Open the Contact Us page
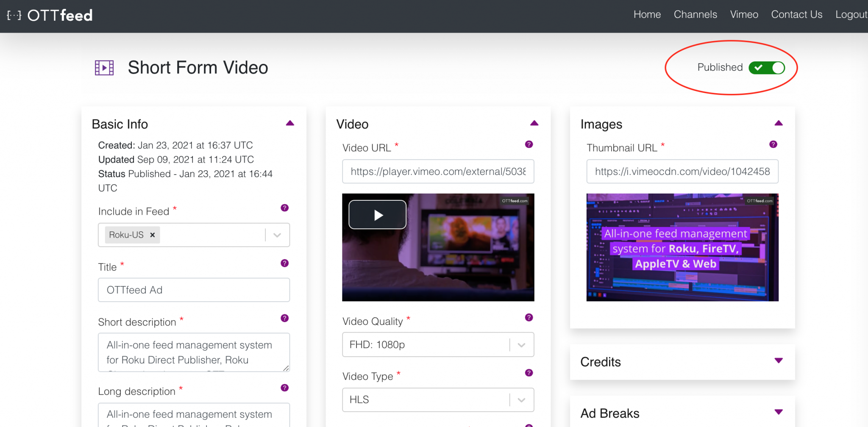Image resolution: width=868 pixels, height=427 pixels. click(x=797, y=14)
